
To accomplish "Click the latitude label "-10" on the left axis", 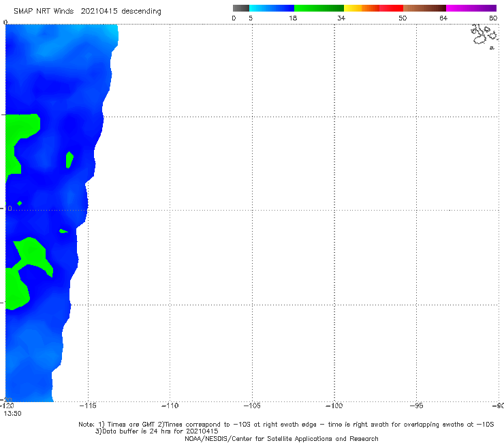I will pos(7,208).
